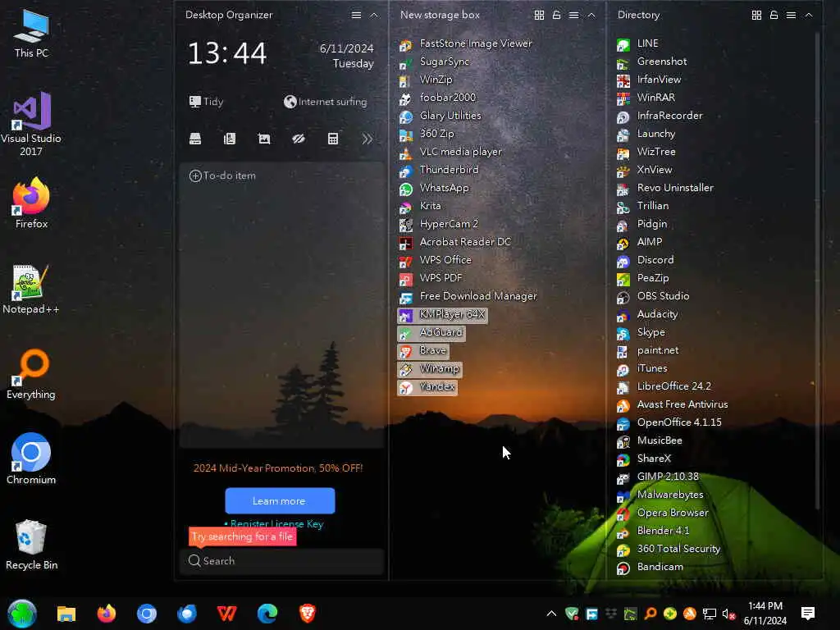
Task: Click the LibreOffice 24.2 entry
Action: click(x=664, y=387)
